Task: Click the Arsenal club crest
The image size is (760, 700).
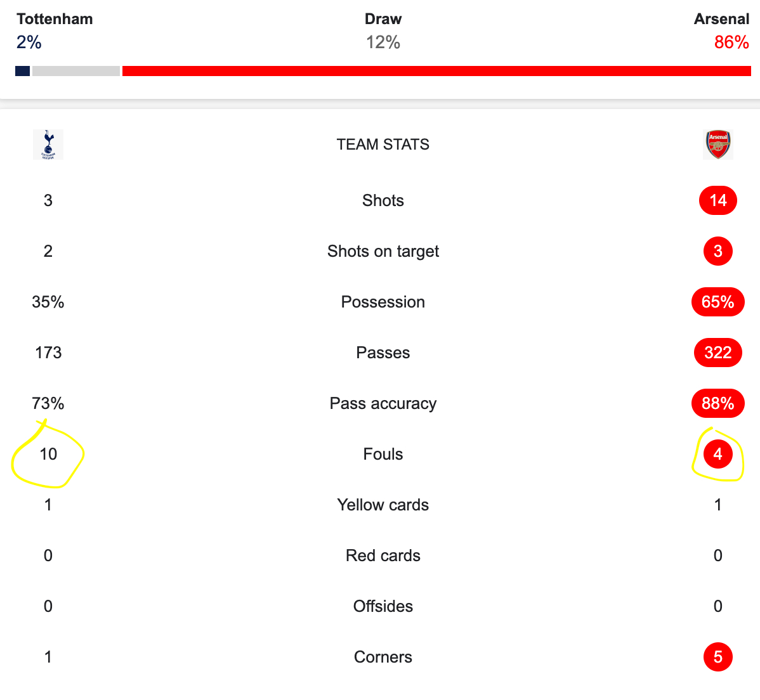Action: (x=718, y=145)
